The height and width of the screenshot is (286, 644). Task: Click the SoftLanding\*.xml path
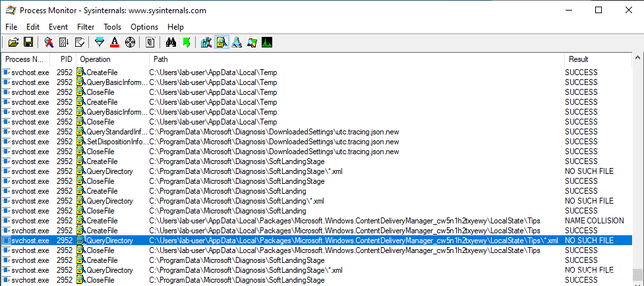(x=237, y=201)
